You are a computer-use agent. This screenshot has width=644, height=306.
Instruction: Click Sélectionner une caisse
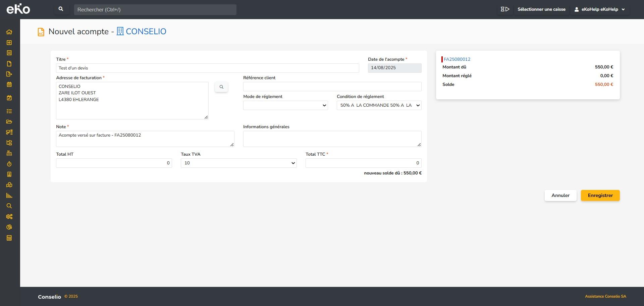point(541,9)
